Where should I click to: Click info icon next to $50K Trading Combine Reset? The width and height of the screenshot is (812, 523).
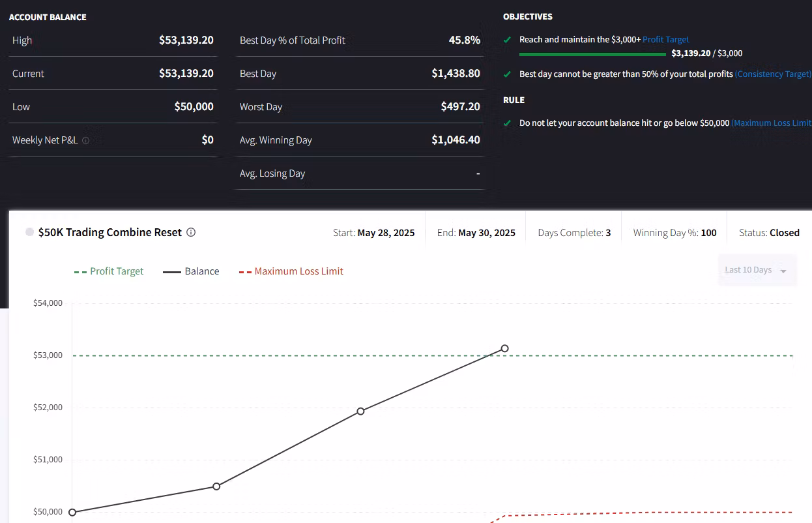click(x=191, y=232)
